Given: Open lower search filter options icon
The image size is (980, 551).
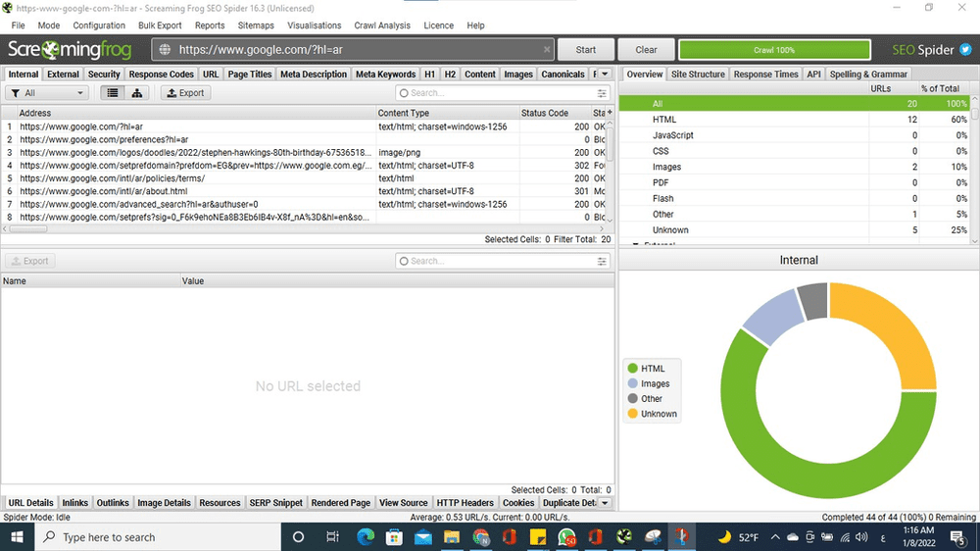Looking at the screenshot, I should (602, 261).
